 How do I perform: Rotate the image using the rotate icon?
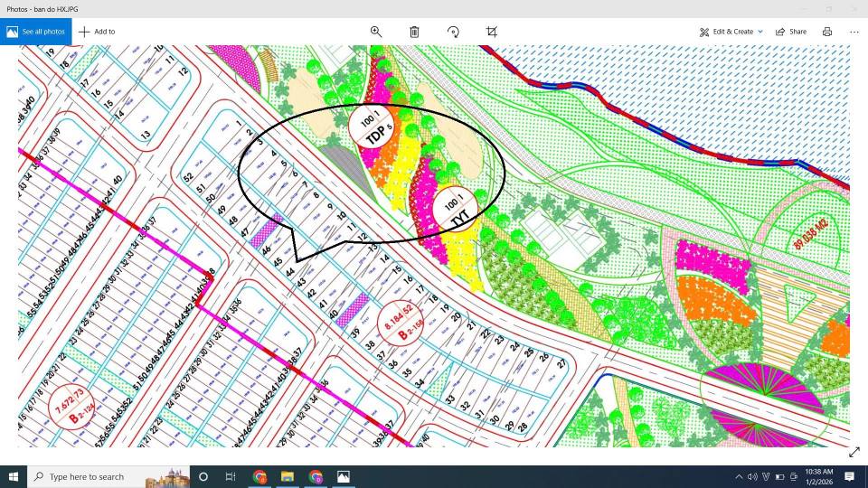453,32
